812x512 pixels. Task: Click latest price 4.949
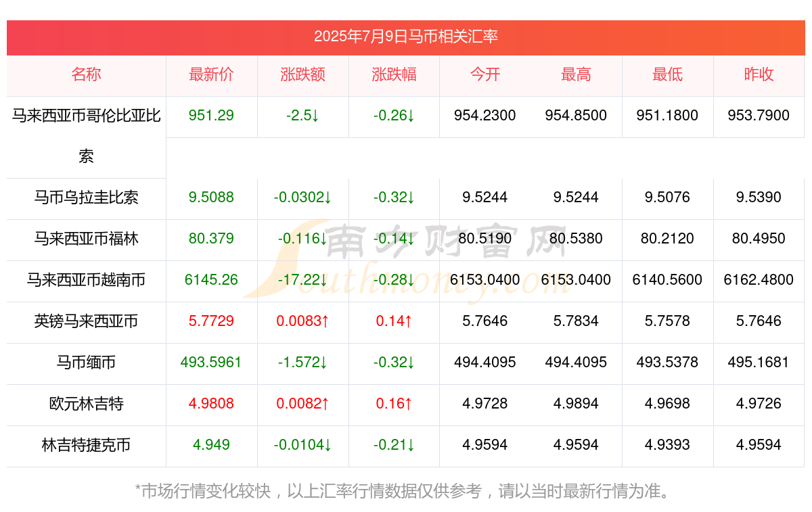[x=212, y=445]
